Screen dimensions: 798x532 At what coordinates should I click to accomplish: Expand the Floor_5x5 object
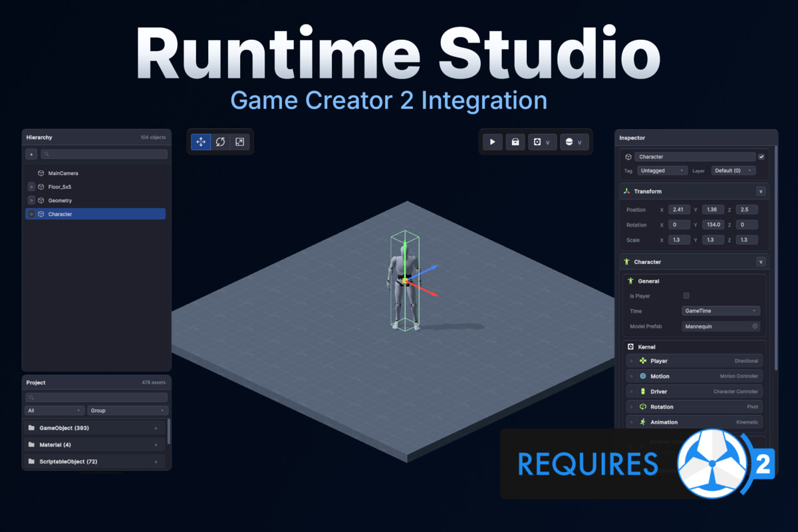31,187
